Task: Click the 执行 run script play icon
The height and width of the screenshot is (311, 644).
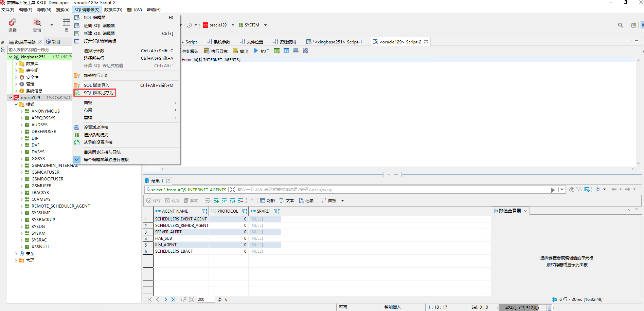Action: [x=256, y=51]
